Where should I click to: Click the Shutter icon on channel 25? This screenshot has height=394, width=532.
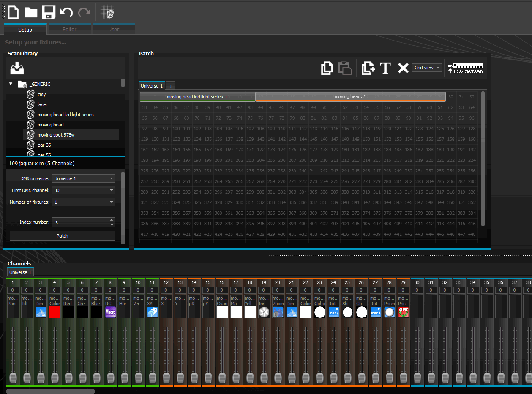click(347, 312)
